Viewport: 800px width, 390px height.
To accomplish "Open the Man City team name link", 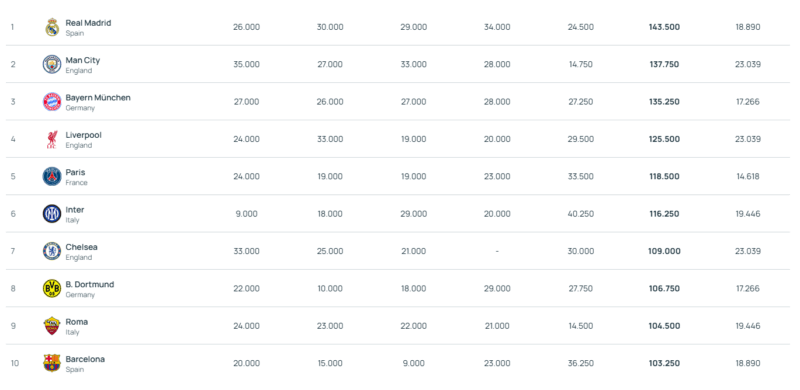I will [x=83, y=60].
